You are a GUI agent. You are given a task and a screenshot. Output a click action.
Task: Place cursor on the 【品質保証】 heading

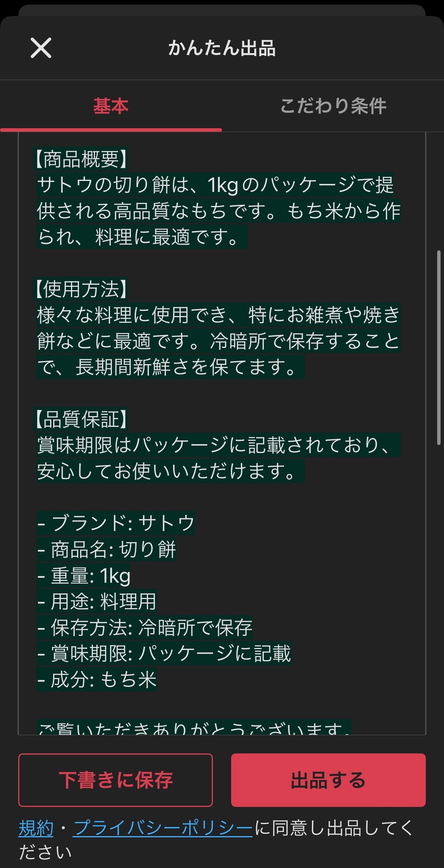point(81,419)
